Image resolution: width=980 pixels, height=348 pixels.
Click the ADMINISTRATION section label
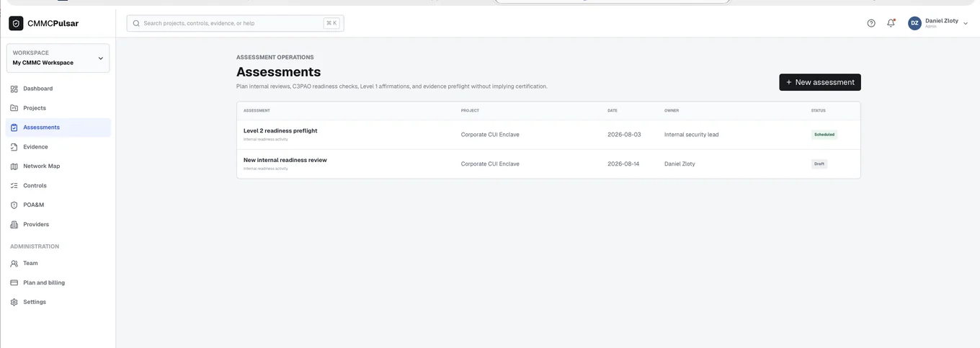pyautogui.click(x=35, y=246)
